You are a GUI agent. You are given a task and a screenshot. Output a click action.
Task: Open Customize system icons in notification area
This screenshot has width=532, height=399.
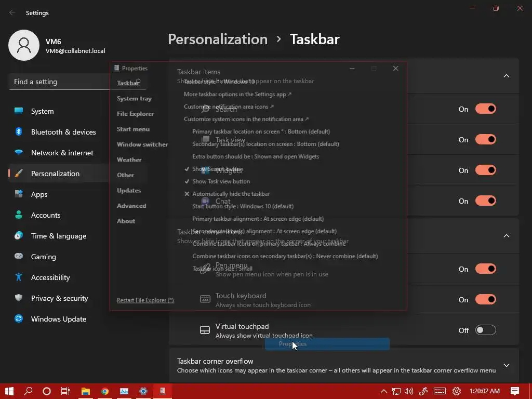point(246,119)
